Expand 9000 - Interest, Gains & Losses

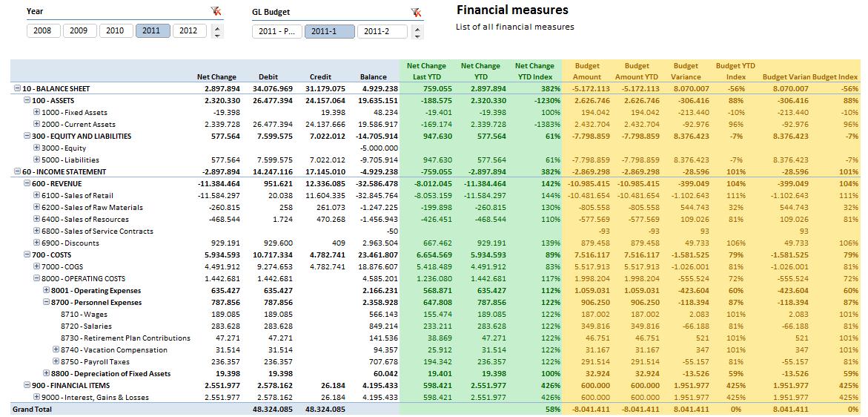[36, 396]
